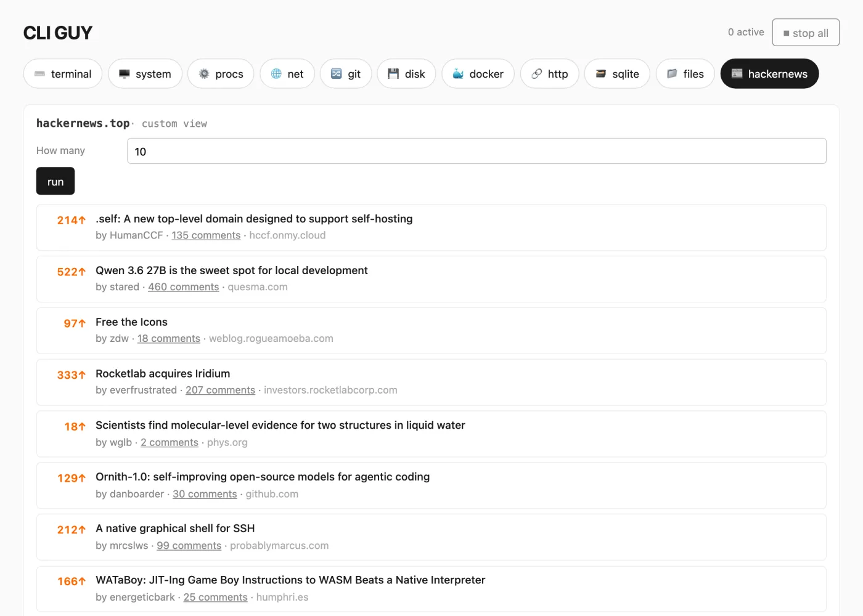Viewport: 863px width, 616px height.
Task: Click the run button
Action: 55,181
